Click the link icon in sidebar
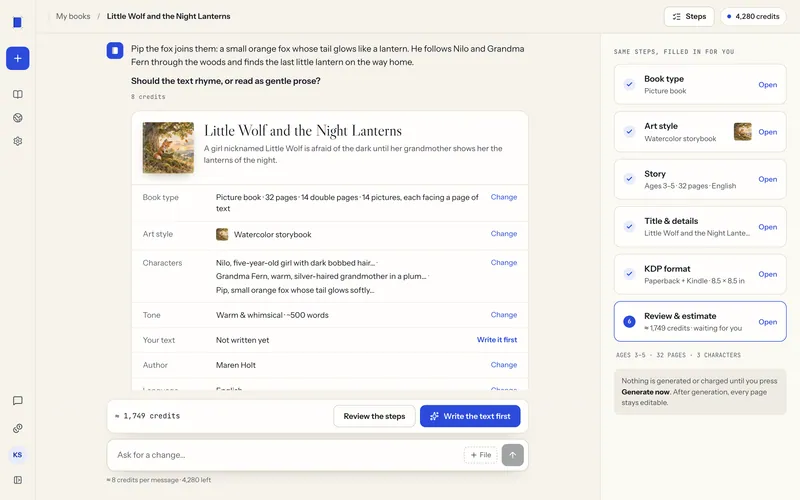Viewport: 800px width, 500px height. click(x=17, y=428)
